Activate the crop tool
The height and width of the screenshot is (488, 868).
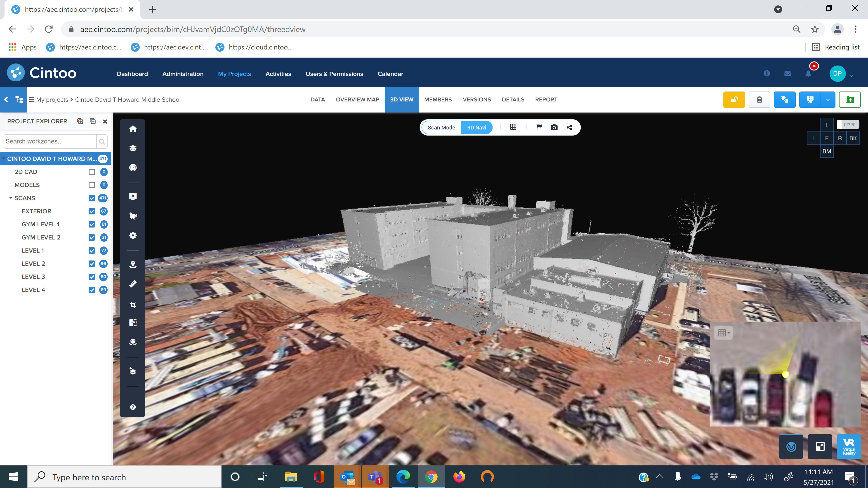[x=133, y=305]
